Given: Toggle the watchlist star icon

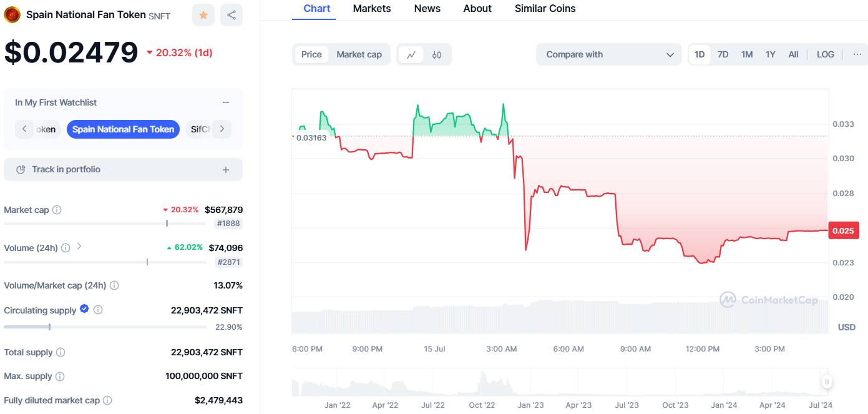Looking at the screenshot, I should pos(203,15).
